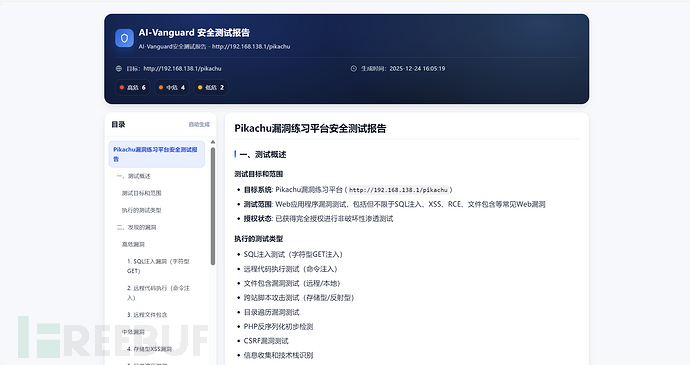Click the clock icon beside the generation time

coord(353,69)
